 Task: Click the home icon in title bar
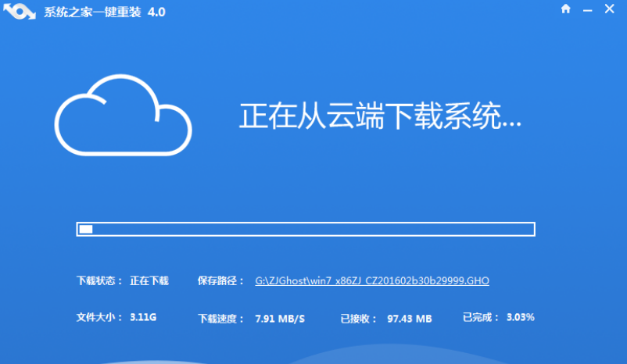[565, 9]
